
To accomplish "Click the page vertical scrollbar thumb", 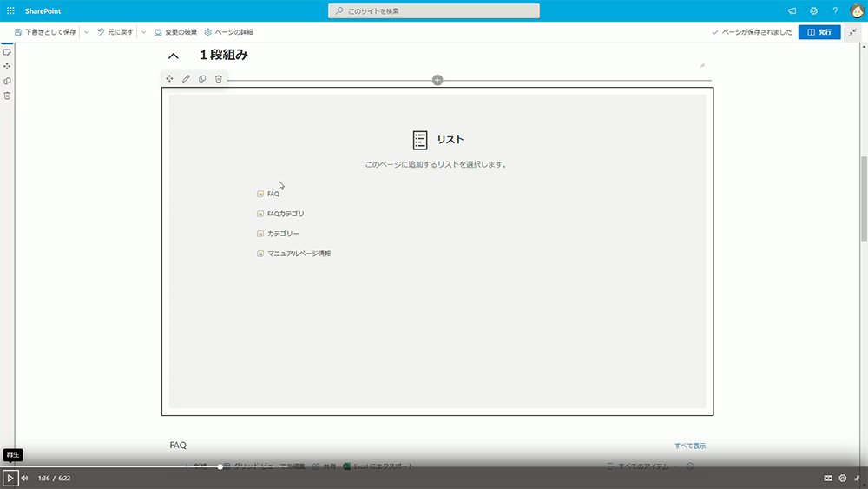I will click(864, 200).
